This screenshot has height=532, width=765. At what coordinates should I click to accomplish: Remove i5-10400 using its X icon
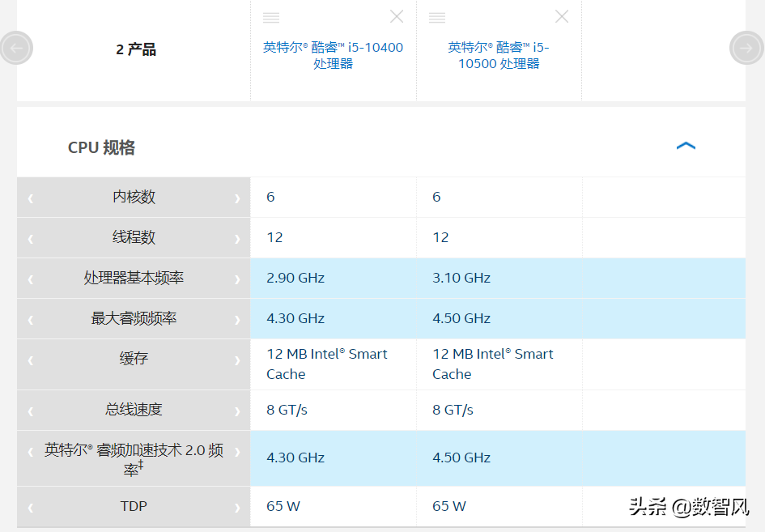tap(397, 16)
